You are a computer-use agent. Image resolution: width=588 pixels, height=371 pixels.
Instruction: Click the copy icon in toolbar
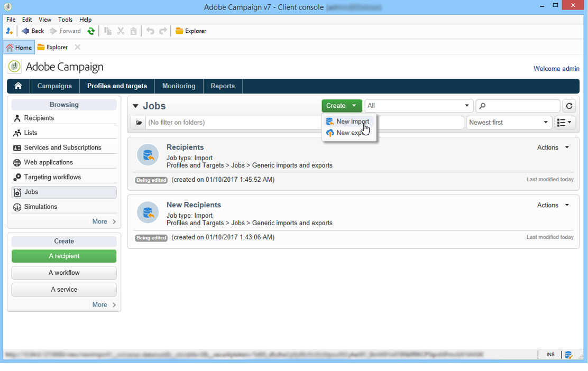108,31
